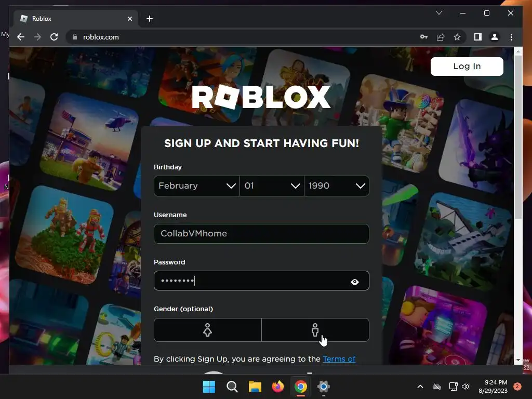Open the clock showing 9:24 PM
This screenshot has height=399, width=532.
(493, 387)
